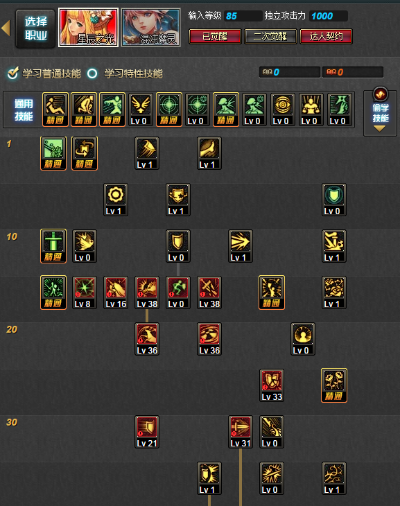Click the left arrow beside 选择职业
This screenshot has height=506, width=400.
(x=6, y=28)
